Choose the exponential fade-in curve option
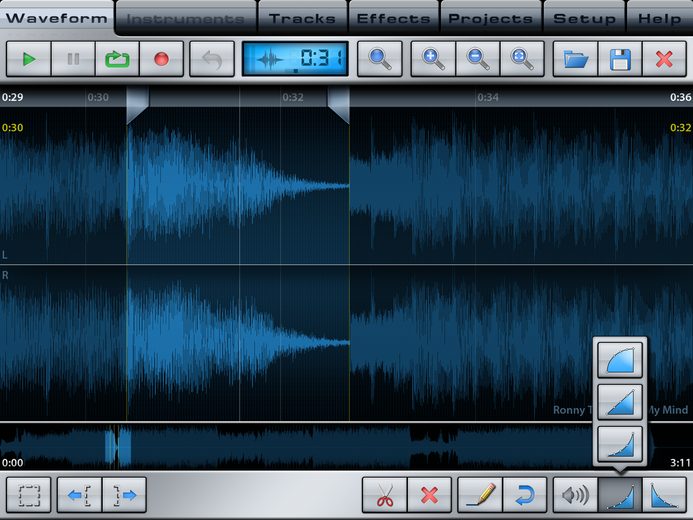Viewport: 693px width, 520px height. 620,444
